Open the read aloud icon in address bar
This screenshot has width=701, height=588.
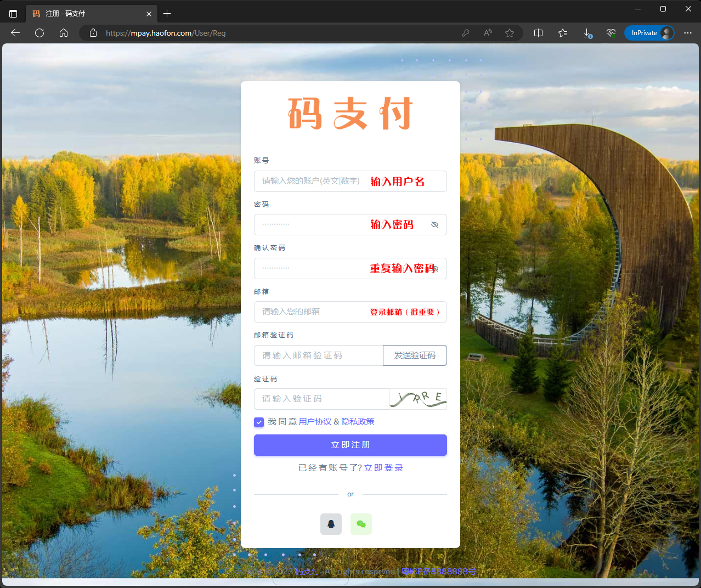tap(488, 33)
